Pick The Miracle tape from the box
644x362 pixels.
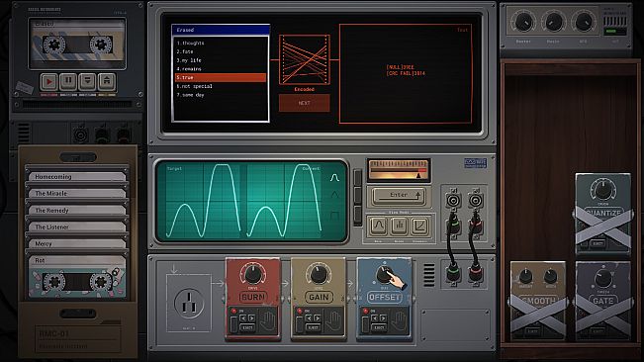coord(77,193)
